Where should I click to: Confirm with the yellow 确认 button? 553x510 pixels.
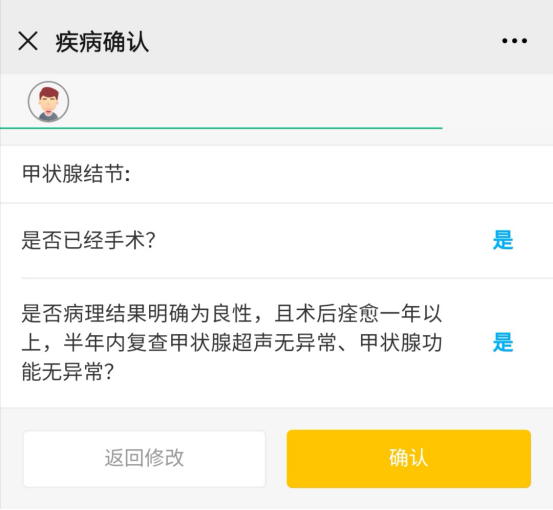point(409,459)
